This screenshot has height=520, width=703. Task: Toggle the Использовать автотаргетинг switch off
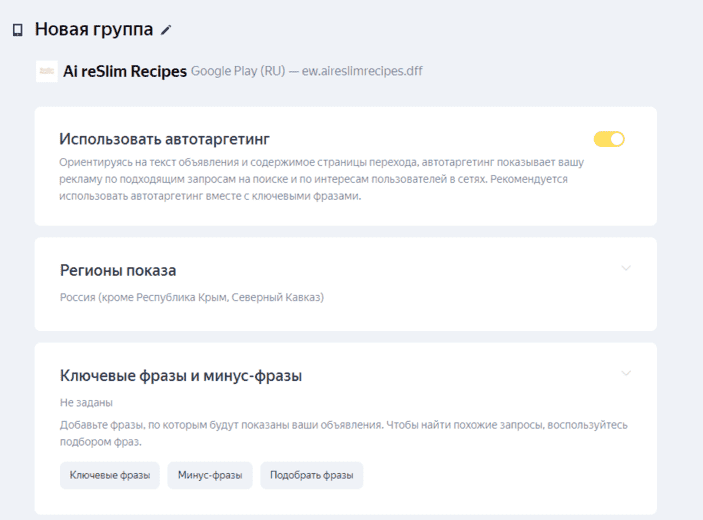tap(609, 139)
